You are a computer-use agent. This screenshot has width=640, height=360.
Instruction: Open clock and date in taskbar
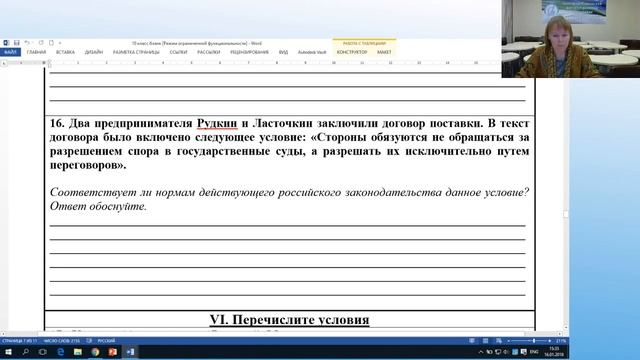click(554, 352)
